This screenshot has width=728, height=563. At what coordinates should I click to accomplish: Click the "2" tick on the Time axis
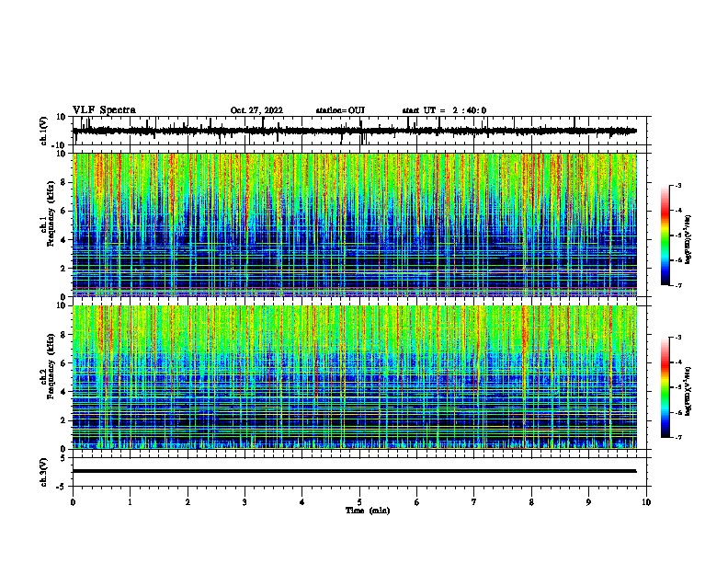188,502
